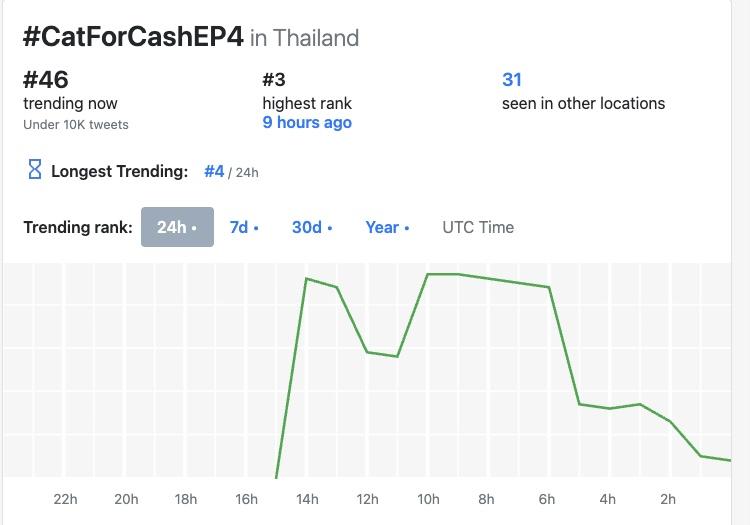This screenshot has width=750, height=525.
Task: Click "in Thailand" location text
Action: pos(304,39)
